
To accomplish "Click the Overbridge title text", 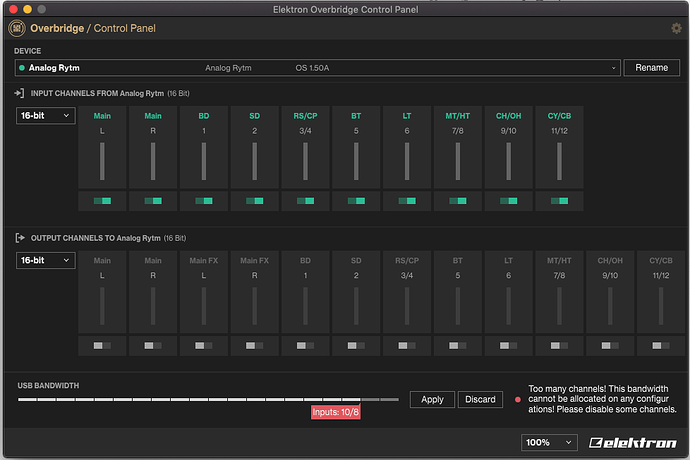I will [x=57, y=29].
